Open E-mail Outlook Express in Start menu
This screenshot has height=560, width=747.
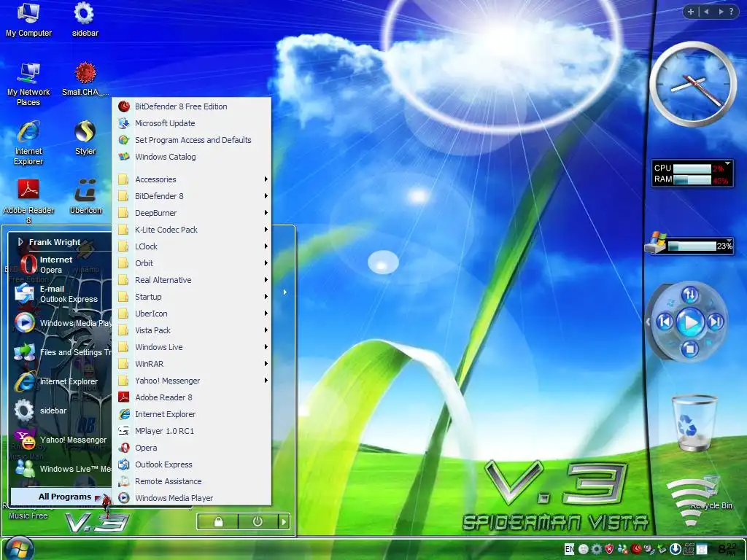[x=61, y=294]
